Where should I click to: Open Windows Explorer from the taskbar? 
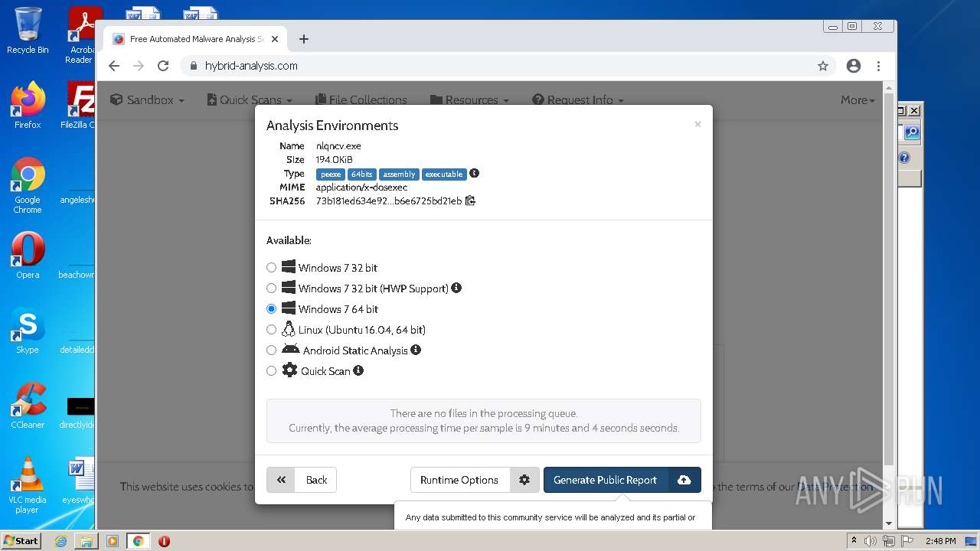point(87,541)
